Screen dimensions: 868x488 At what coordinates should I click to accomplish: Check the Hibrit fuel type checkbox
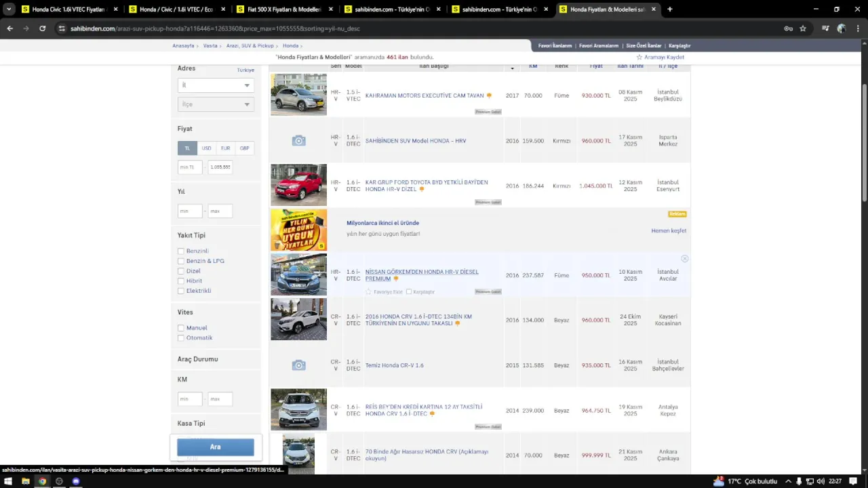tap(181, 281)
